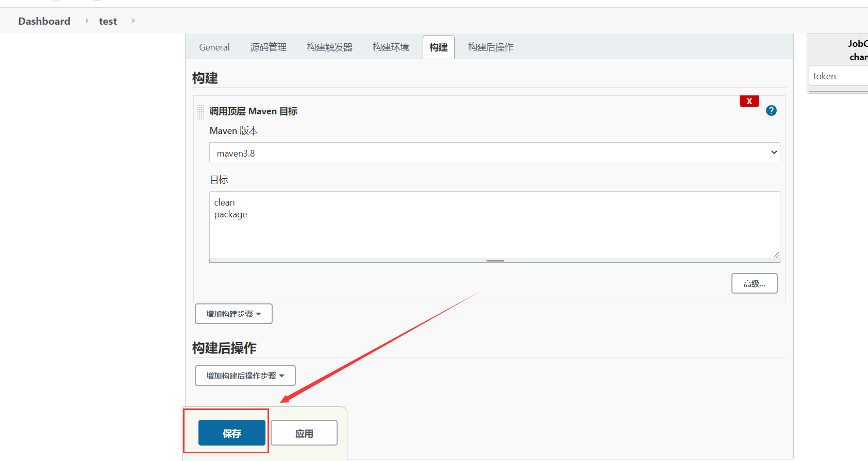Switch to the 构建环境 tab
This screenshot has width=868, height=461.
click(x=391, y=47)
